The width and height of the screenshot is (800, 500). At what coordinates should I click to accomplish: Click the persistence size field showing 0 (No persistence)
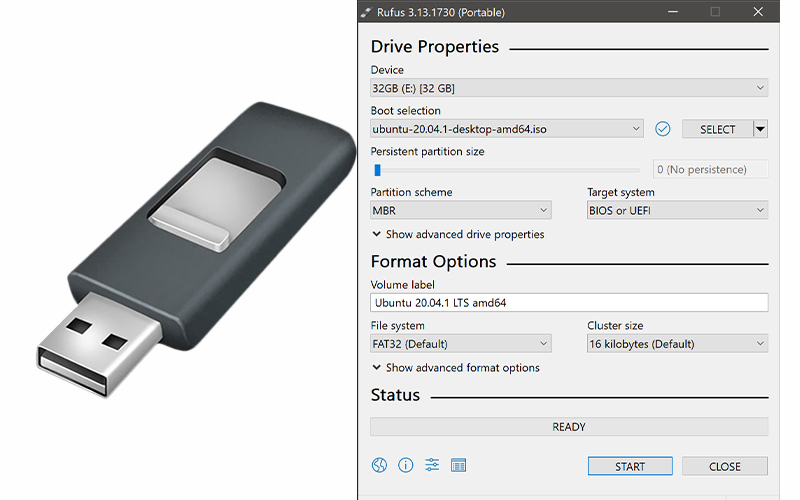pyautogui.click(x=710, y=169)
